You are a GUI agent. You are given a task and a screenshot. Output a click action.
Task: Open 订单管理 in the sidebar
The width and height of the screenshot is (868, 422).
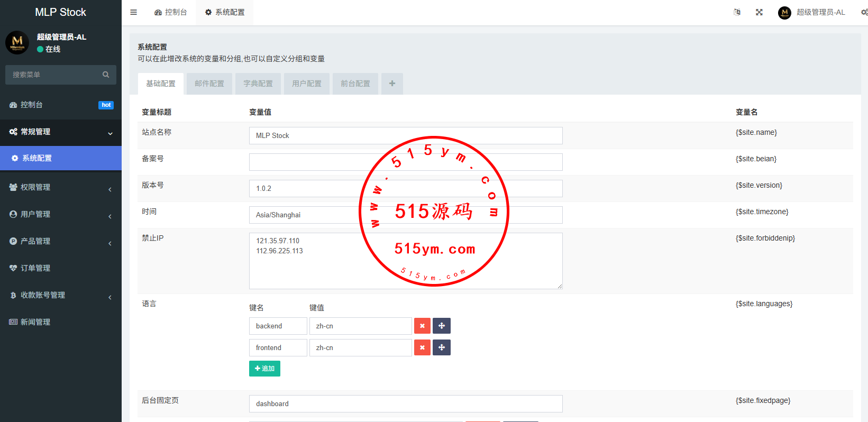pos(35,268)
